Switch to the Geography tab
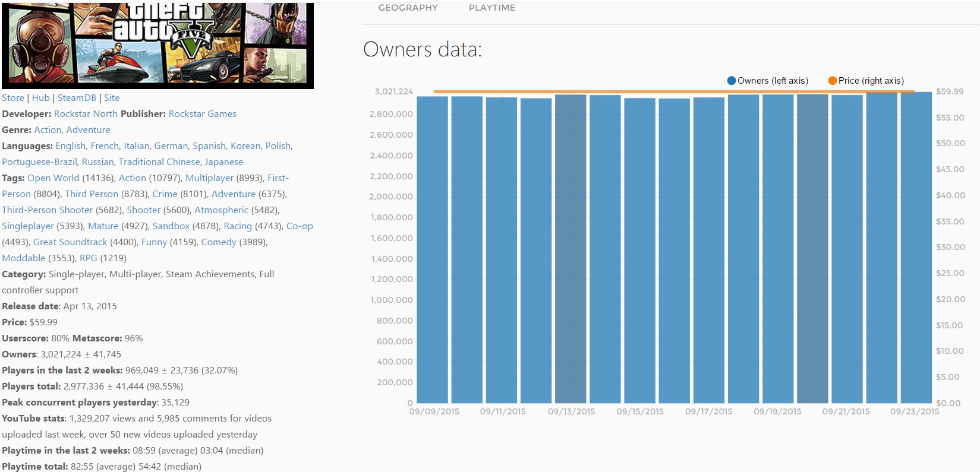Image resolution: width=980 pixels, height=472 pixels. tap(408, 8)
